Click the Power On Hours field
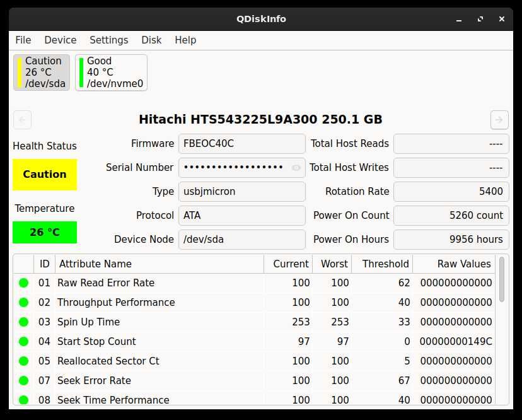The height and width of the screenshot is (420, 522). pos(451,240)
